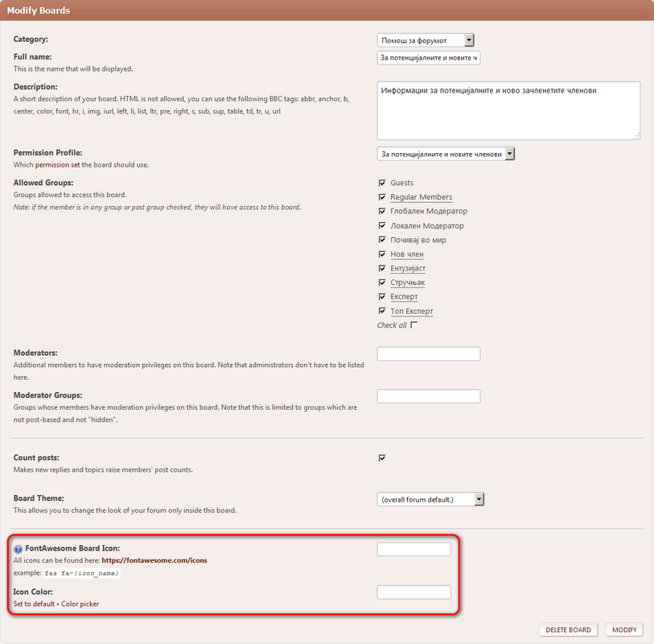The image size is (654, 644).
Task: Disable the Count posts checkbox
Action: click(x=382, y=458)
